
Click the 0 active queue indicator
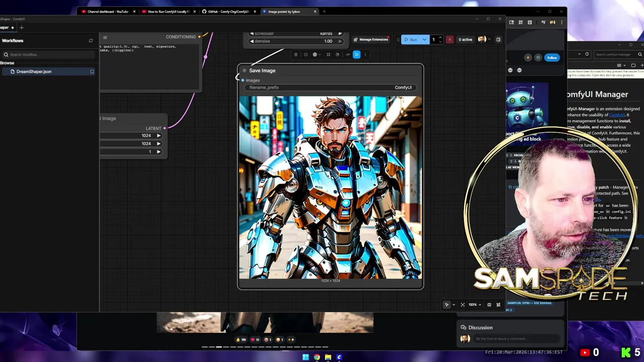click(x=465, y=40)
